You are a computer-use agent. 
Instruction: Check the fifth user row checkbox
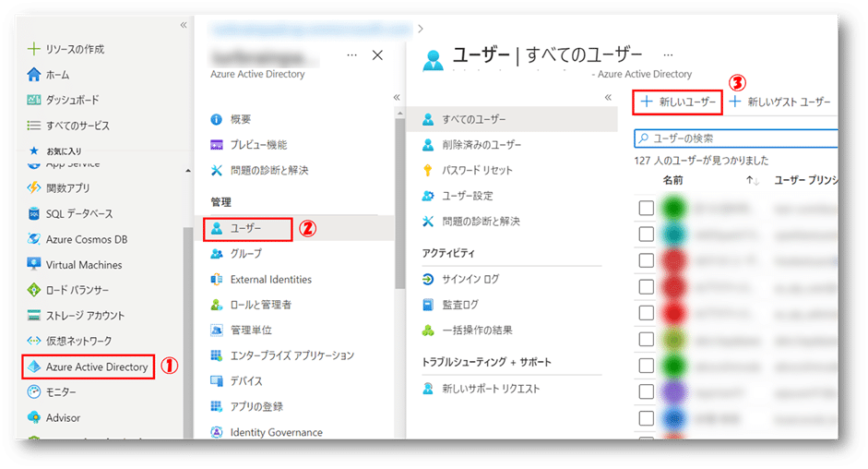[646, 313]
